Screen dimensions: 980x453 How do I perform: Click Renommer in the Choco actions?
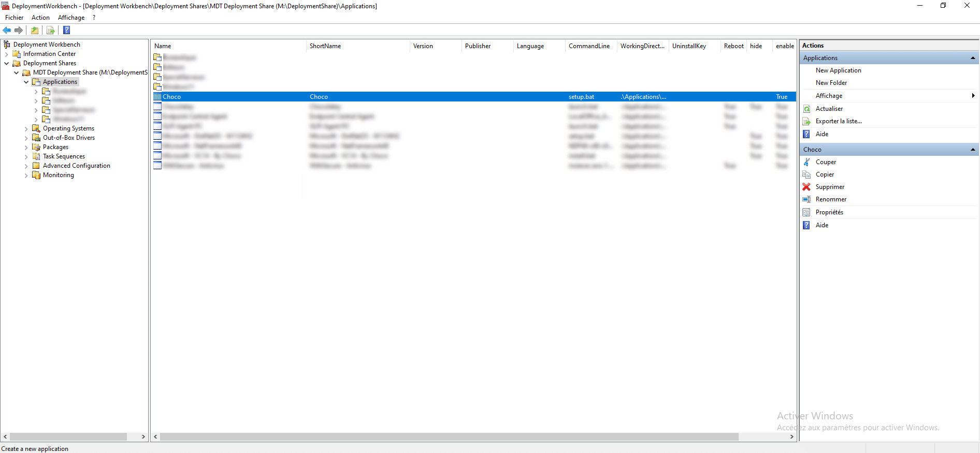[x=831, y=199]
